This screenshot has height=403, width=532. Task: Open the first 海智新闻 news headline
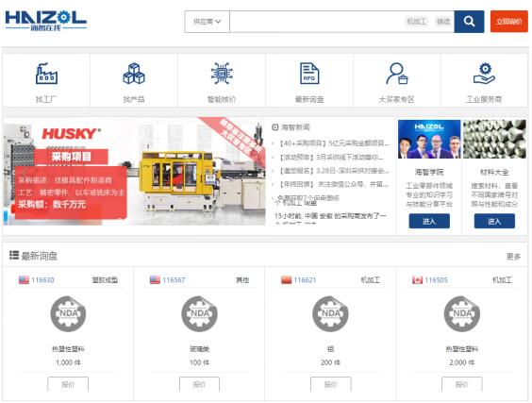click(334, 143)
